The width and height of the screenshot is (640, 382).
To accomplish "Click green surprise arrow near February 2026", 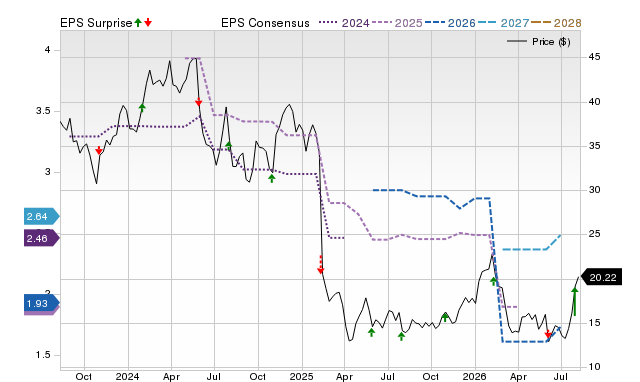I will [x=493, y=281].
